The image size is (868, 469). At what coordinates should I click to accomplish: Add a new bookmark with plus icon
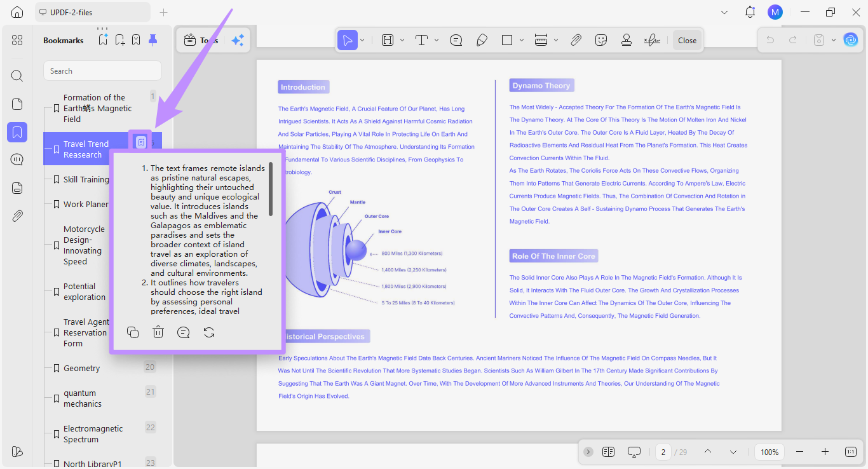pyautogui.click(x=119, y=40)
